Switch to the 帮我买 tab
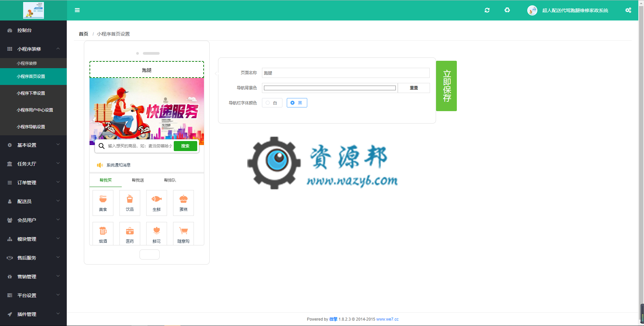 coord(106,180)
